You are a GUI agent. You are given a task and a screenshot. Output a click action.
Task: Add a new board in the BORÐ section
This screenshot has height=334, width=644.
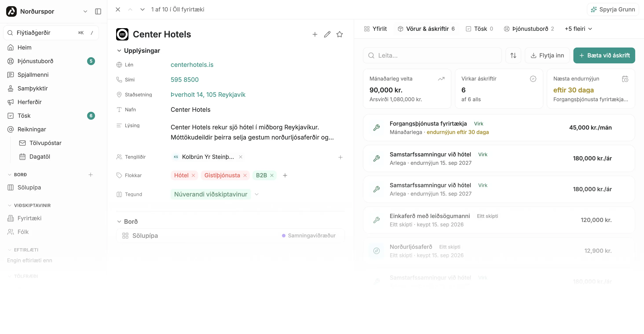tap(90, 175)
